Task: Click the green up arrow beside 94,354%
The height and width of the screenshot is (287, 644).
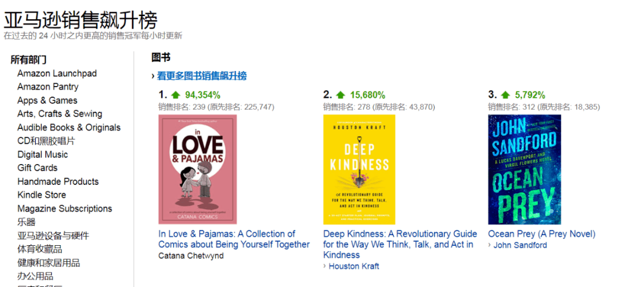Action: pyautogui.click(x=176, y=95)
